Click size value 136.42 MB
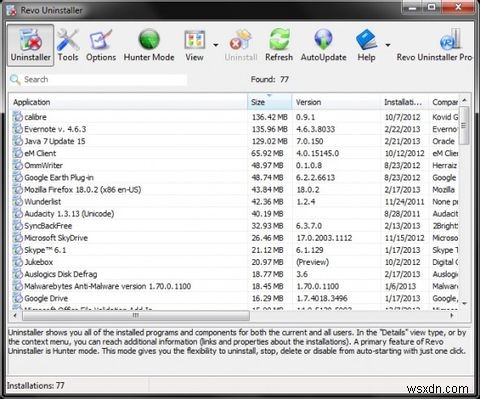Viewport: 480px width, 399px height. pyautogui.click(x=269, y=117)
